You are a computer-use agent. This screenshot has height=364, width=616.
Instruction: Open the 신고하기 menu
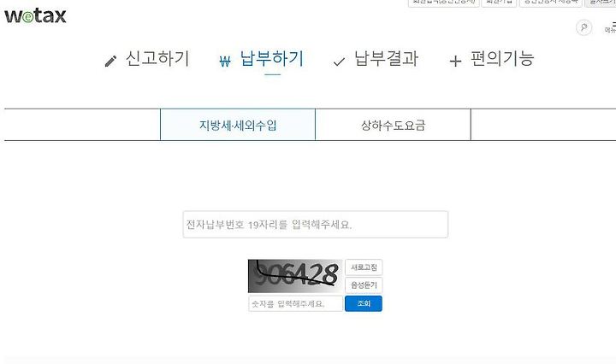[157, 58]
